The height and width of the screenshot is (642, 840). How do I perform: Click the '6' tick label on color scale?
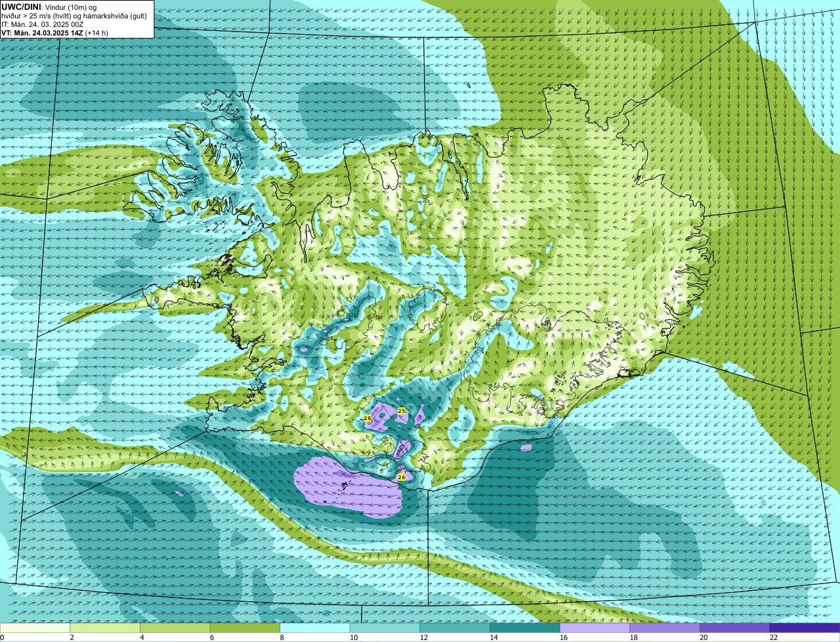[212, 637]
